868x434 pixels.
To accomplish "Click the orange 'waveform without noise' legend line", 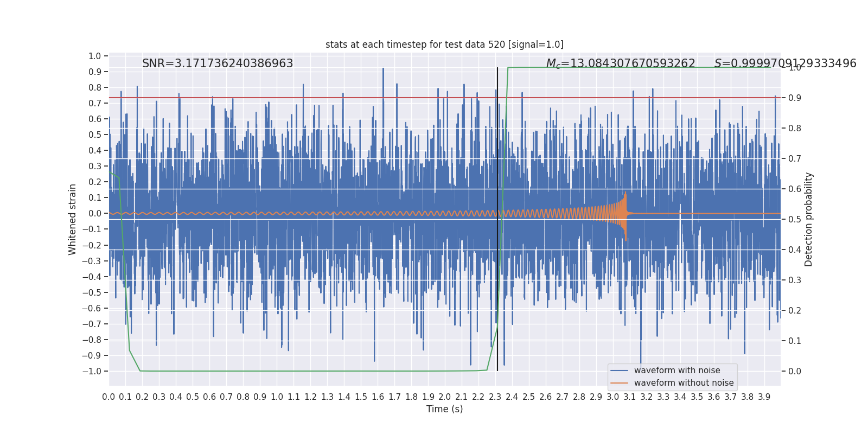I will tap(619, 383).
